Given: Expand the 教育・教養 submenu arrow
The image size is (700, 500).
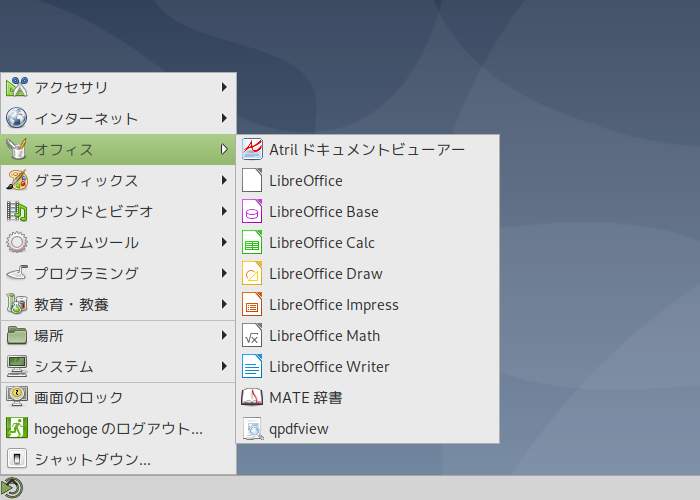Looking at the screenshot, I should 224,304.
